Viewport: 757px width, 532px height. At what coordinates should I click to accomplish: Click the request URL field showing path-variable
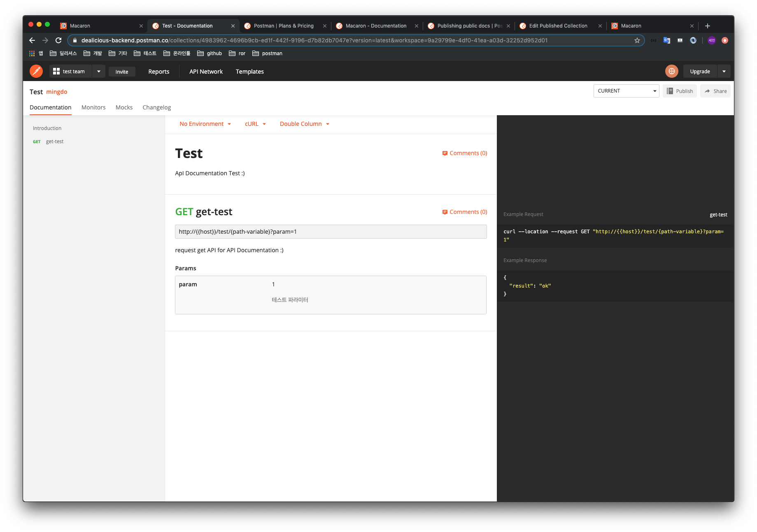coord(331,231)
